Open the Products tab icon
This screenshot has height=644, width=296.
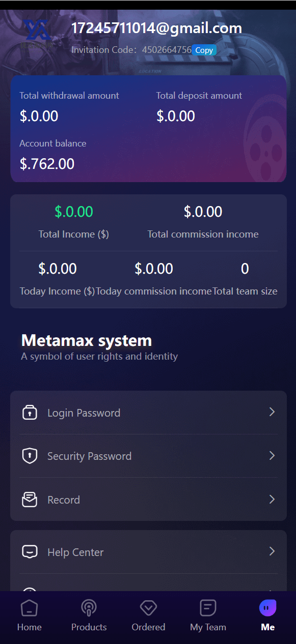click(89, 608)
